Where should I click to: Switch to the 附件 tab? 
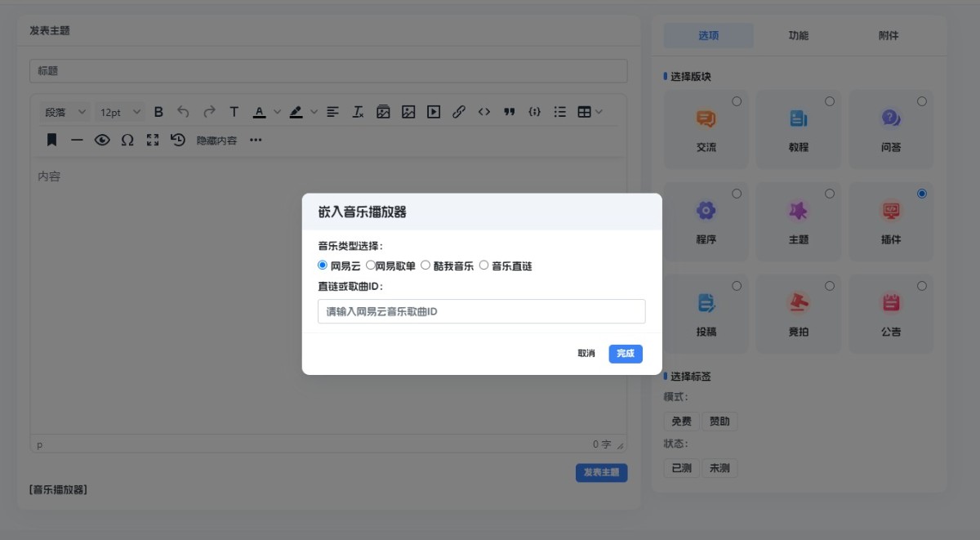click(x=889, y=36)
